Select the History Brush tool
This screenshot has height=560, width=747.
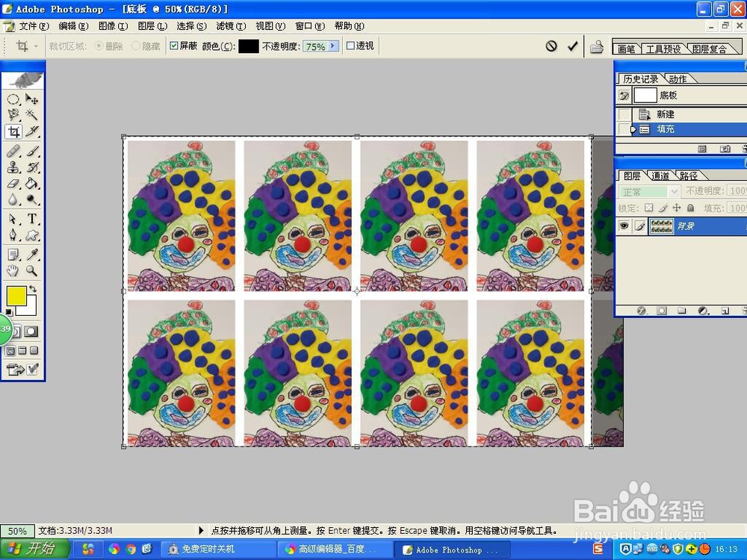31,167
